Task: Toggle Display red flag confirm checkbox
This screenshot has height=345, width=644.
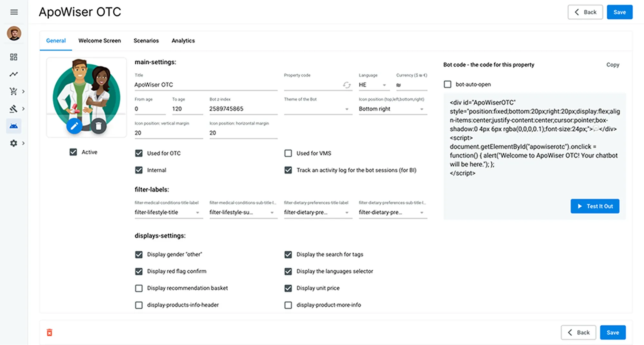Action: point(139,271)
